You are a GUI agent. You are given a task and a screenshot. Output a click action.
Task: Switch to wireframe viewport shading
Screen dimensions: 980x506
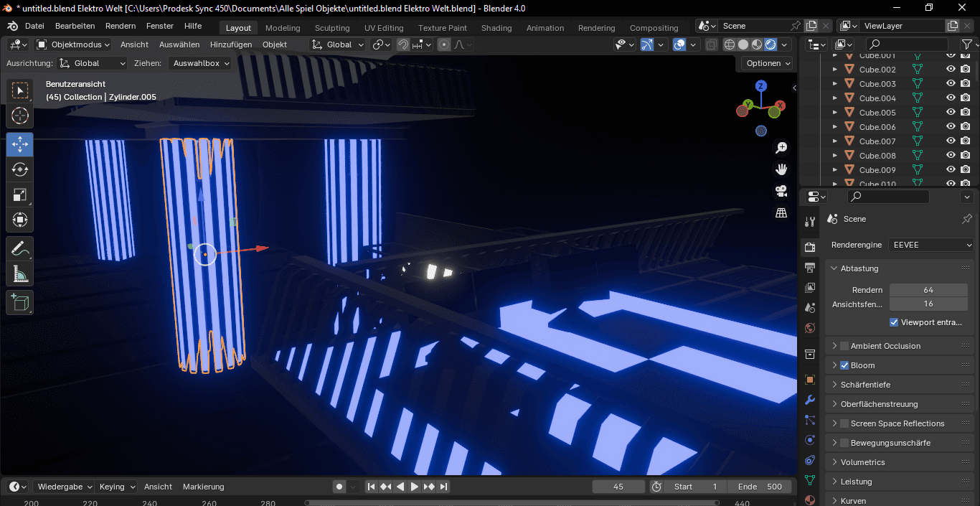point(730,44)
